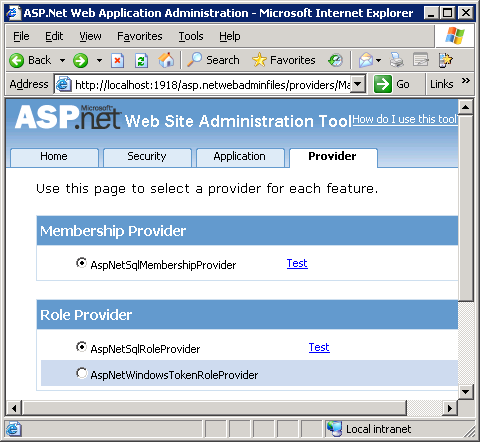Select AspNetSqlRoleProvider radio button
Screen dimensions: 480x442
point(81,347)
